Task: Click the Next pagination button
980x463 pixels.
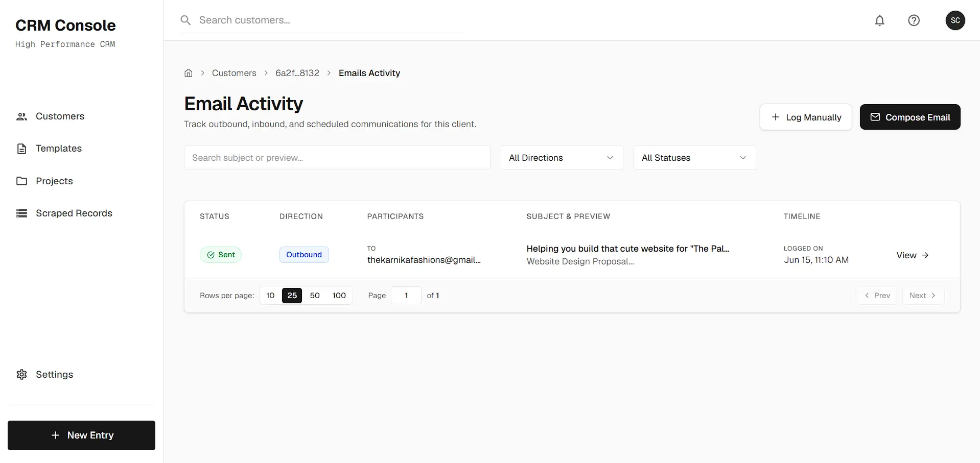Action: pos(923,296)
